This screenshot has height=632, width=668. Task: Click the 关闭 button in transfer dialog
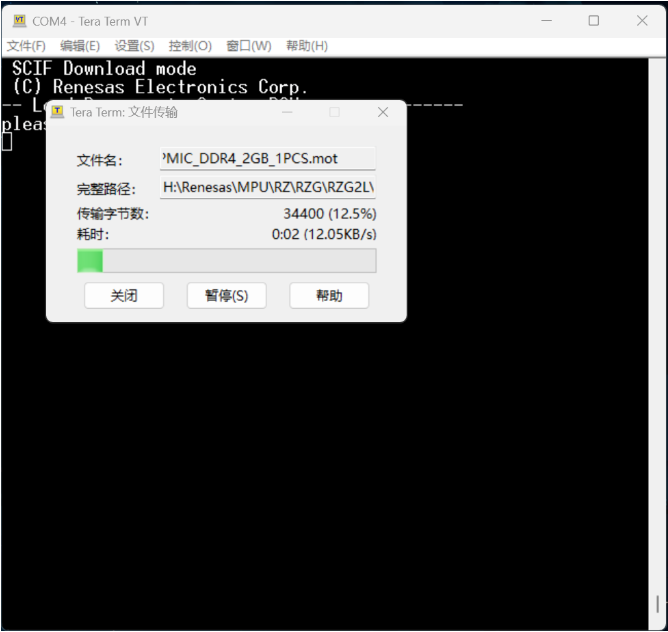point(124,295)
